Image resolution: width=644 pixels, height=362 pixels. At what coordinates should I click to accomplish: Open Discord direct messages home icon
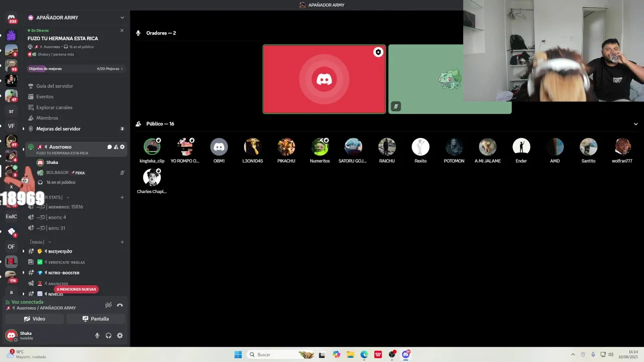point(11,18)
